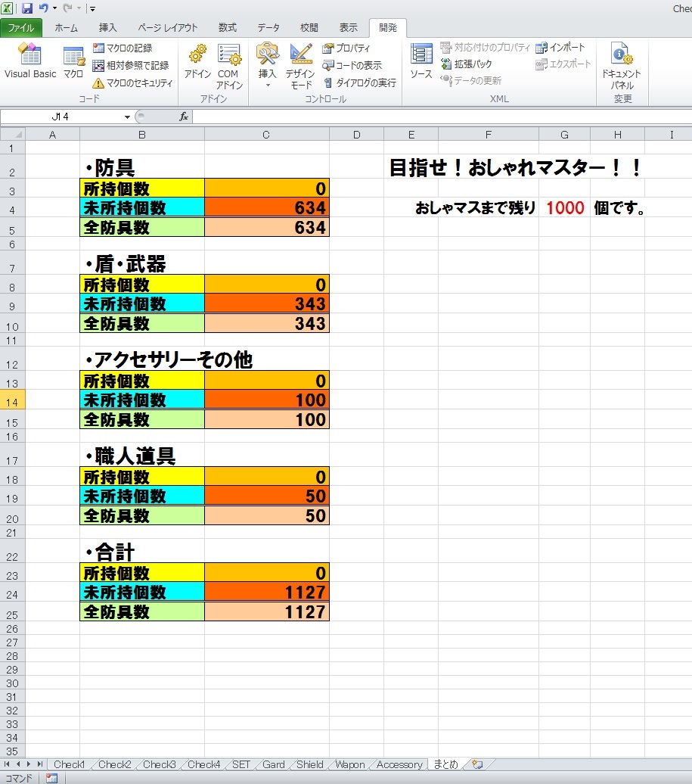Screen dimensions: 692x784
Task: Open 拡張パック expansion packs
Action: (466, 64)
